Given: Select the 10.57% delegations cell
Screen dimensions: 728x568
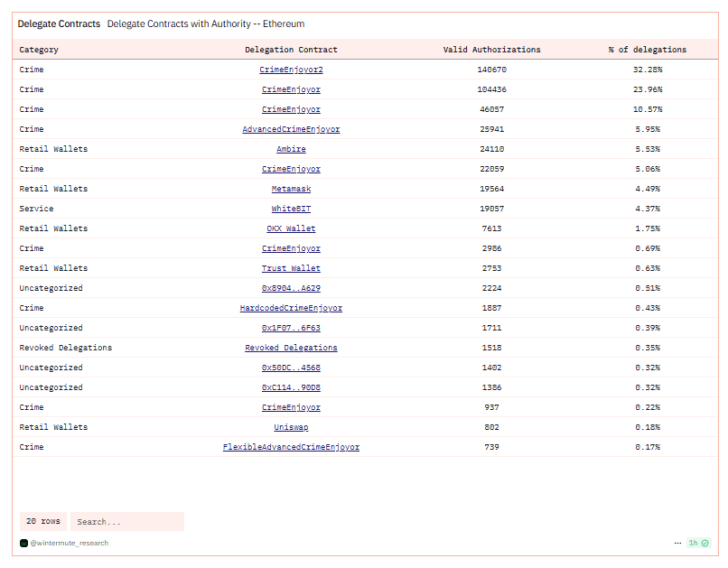Looking at the screenshot, I should (x=648, y=109).
